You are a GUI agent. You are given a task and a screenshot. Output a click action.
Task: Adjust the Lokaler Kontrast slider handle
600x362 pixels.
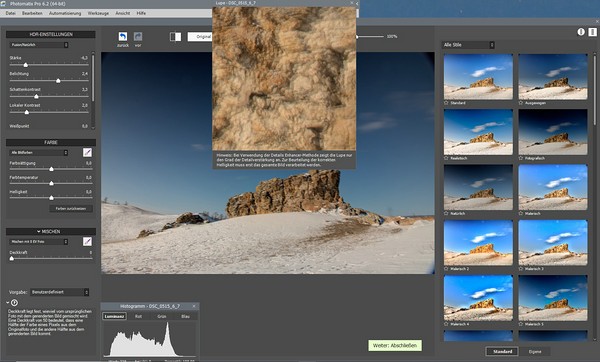[27, 112]
